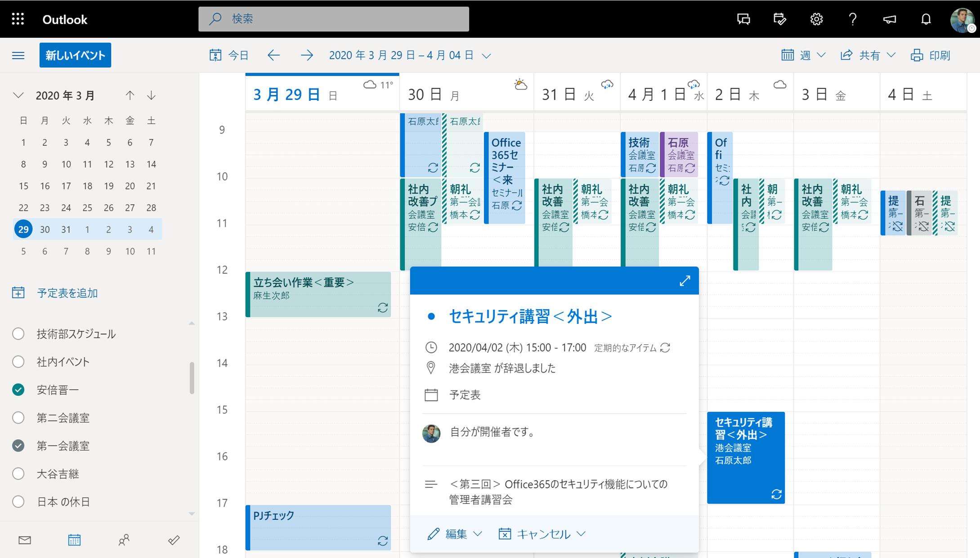
Task: Move mini calendar to previous month
Action: click(x=130, y=95)
